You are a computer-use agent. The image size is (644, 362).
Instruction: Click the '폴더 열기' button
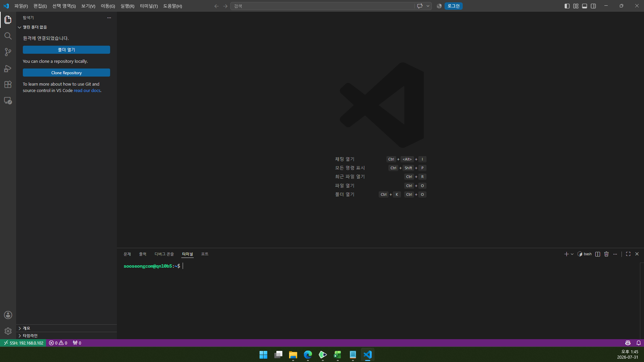click(66, 50)
